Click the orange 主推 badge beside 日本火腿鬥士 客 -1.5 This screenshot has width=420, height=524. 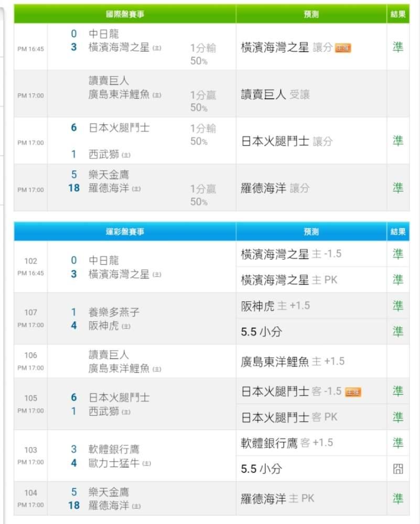(353, 392)
